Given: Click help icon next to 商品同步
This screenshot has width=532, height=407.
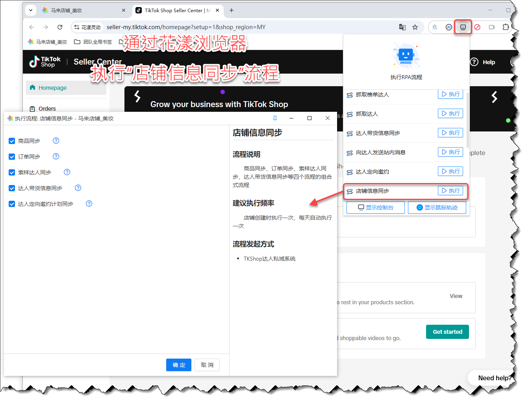Looking at the screenshot, I should 56,141.
